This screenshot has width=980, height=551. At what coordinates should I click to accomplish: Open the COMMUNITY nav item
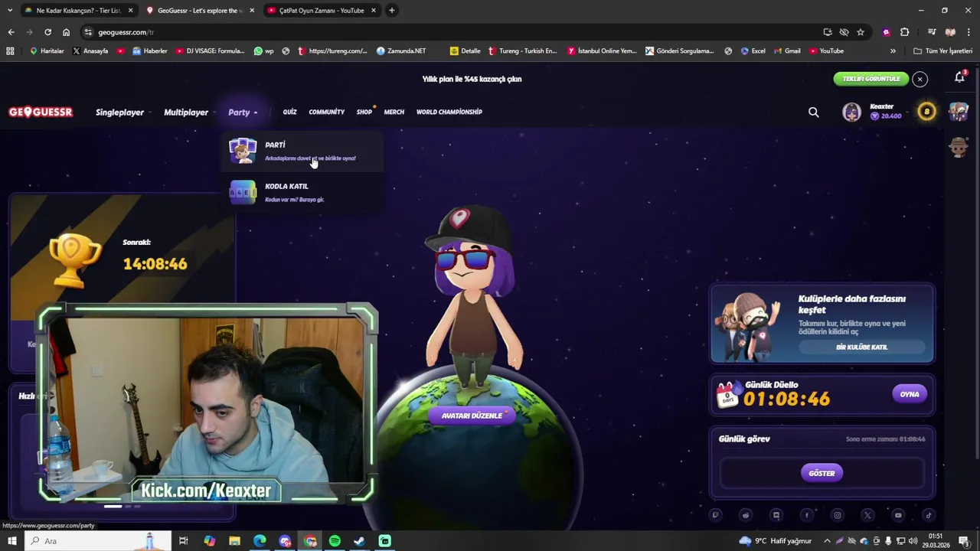pos(327,112)
